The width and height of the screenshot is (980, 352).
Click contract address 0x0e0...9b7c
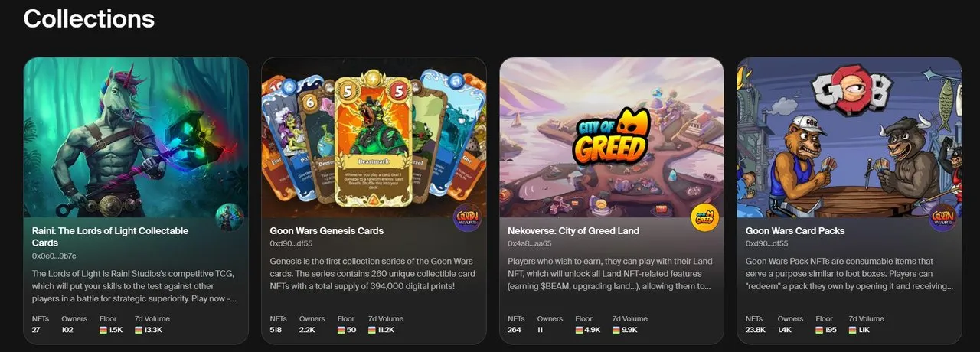54,255
